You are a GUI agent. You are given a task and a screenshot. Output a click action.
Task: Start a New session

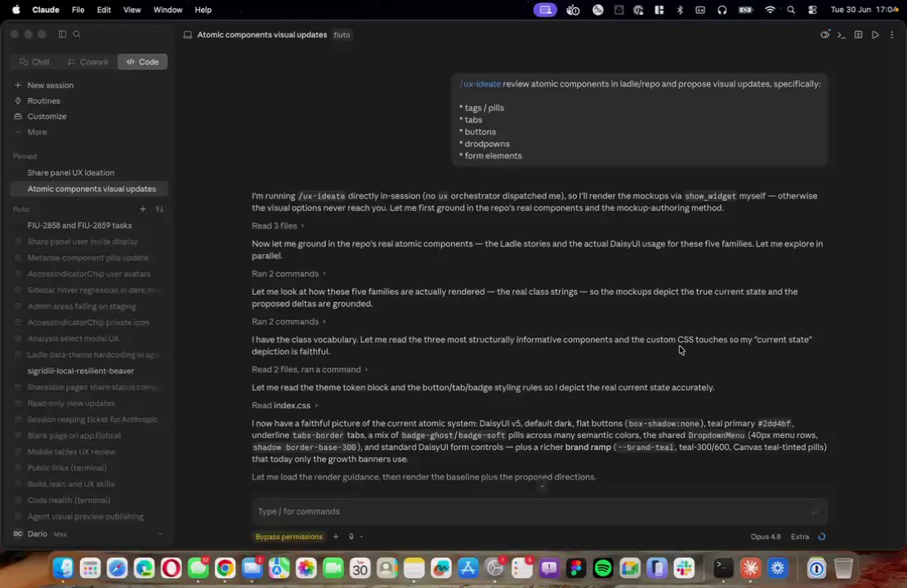[x=51, y=85]
